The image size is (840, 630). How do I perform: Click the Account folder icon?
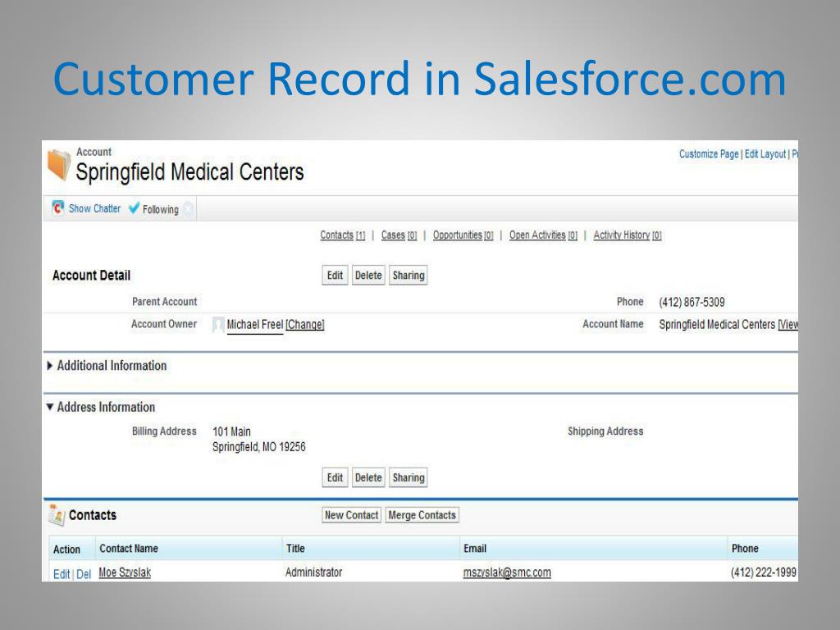coord(59,164)
